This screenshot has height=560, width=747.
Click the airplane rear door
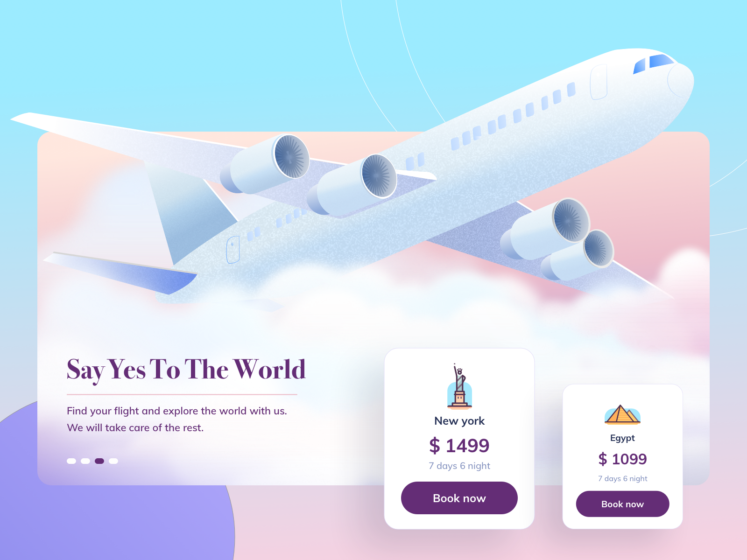pos(233,250)
